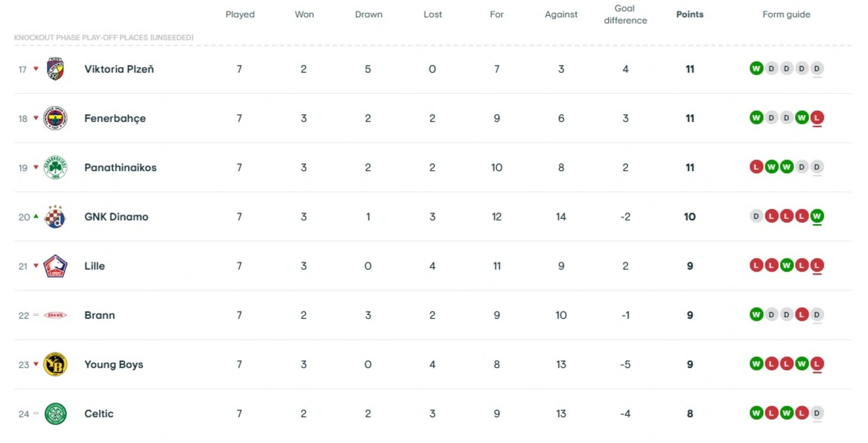Open the Fenerbahçe team name link
Image resolution: width=868 pixels, height=443 pixels.
(x=115, y=119)
